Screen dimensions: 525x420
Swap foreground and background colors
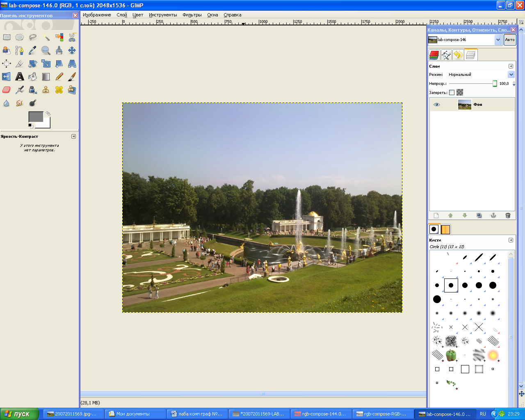pyautogui.click(x=48, y=114)
